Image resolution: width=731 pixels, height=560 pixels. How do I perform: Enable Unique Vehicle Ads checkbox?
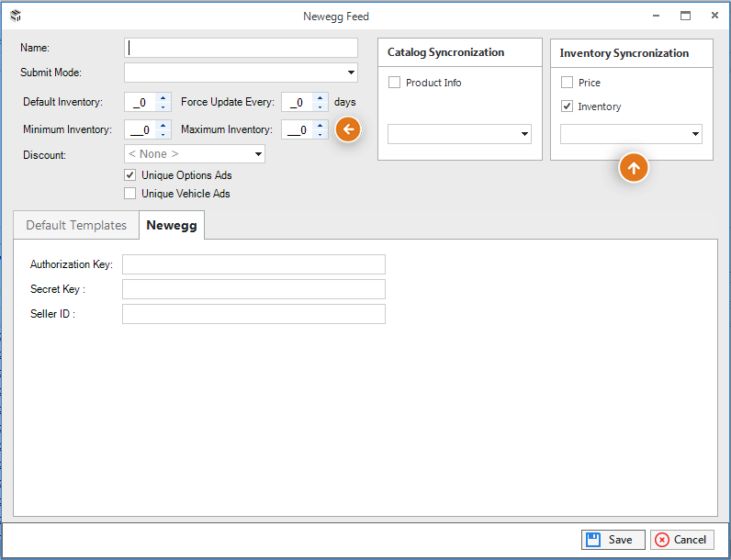[x=130, y=194]
